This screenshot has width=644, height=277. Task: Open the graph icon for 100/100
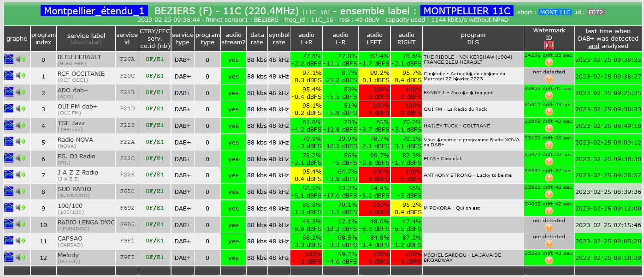[x=9, y=208]
